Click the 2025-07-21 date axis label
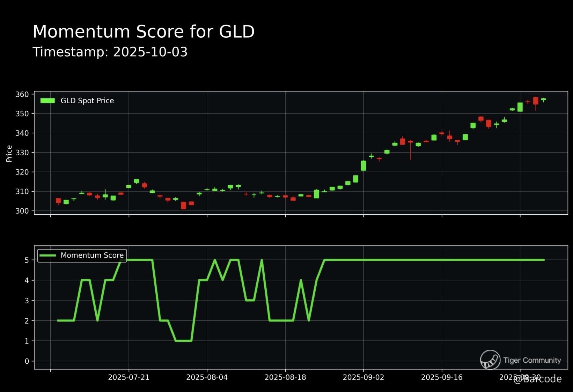Screen dimensions: 573x392 click(129, 377)
